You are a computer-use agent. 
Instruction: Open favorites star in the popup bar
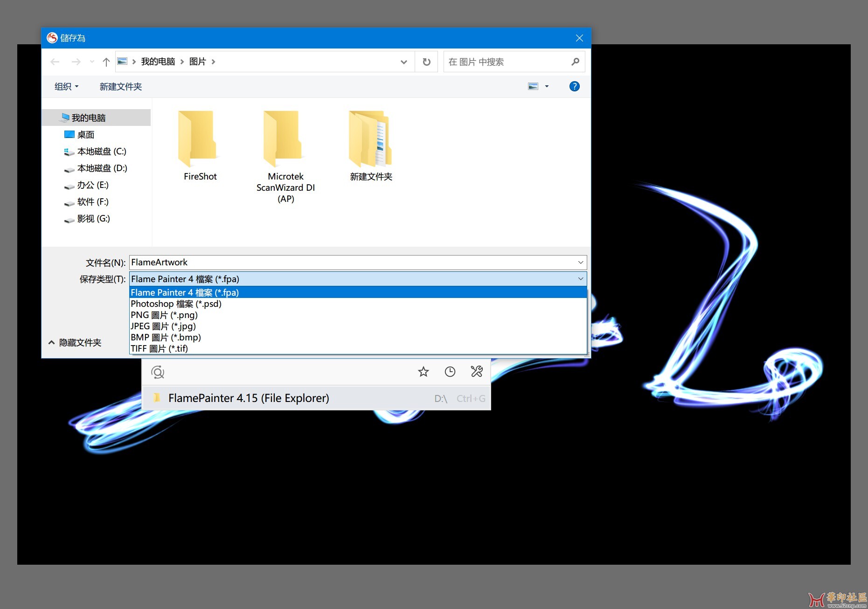(423, 372)
